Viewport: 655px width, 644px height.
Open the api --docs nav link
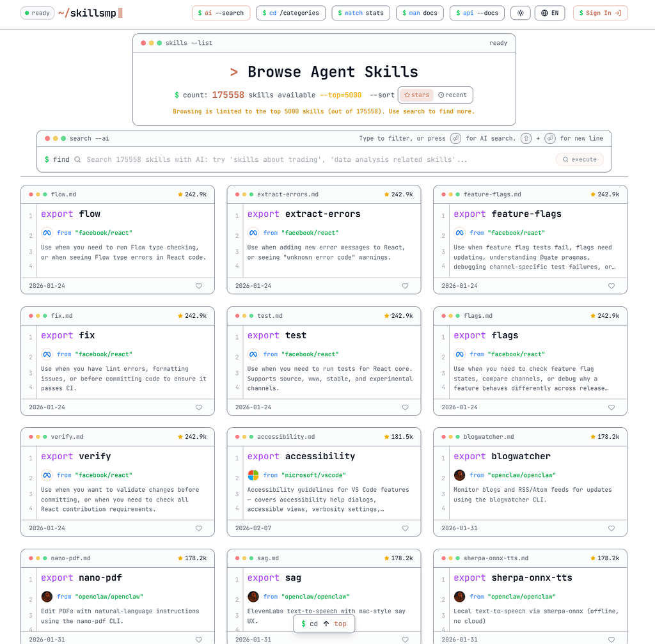[x=477, y=13]
